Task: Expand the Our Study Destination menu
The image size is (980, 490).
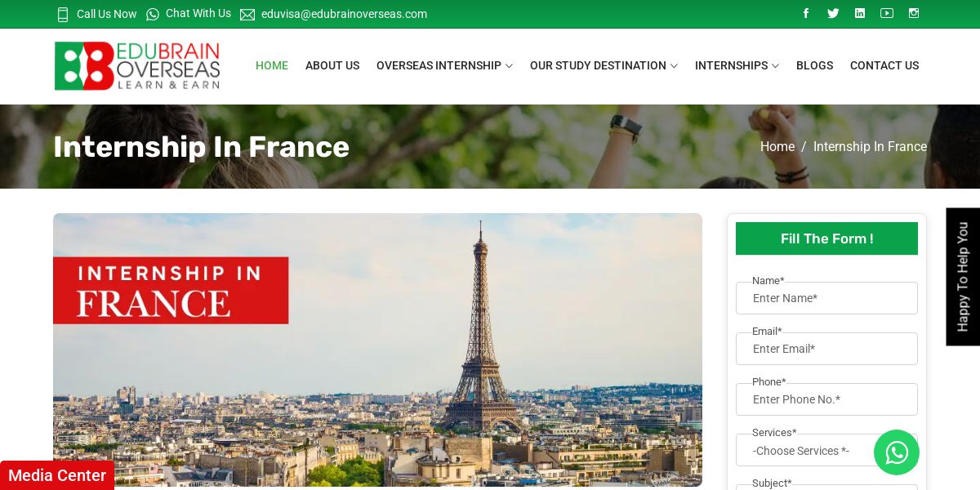Action: point(604,65)
